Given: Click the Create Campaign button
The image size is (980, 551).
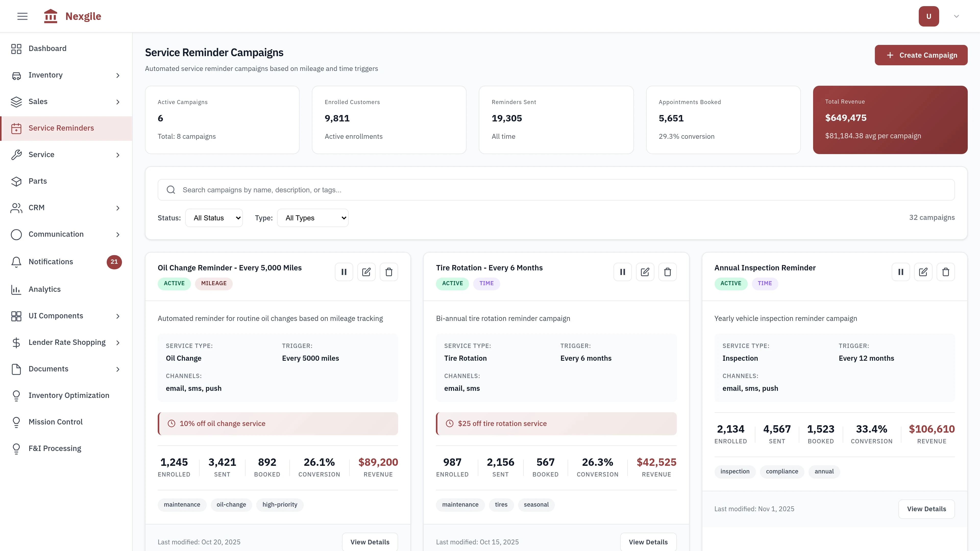Looking at the screenshot, I should (921, 55).
